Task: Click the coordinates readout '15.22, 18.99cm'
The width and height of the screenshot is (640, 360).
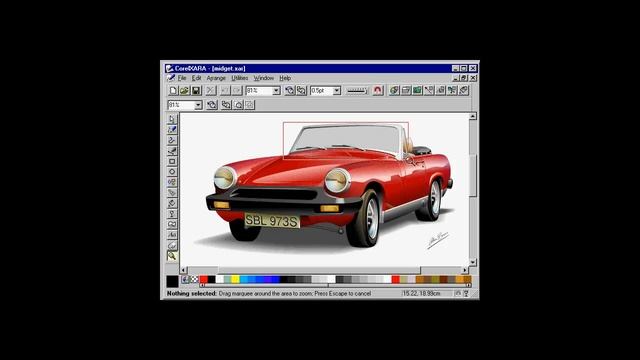Action: point(421,293)
